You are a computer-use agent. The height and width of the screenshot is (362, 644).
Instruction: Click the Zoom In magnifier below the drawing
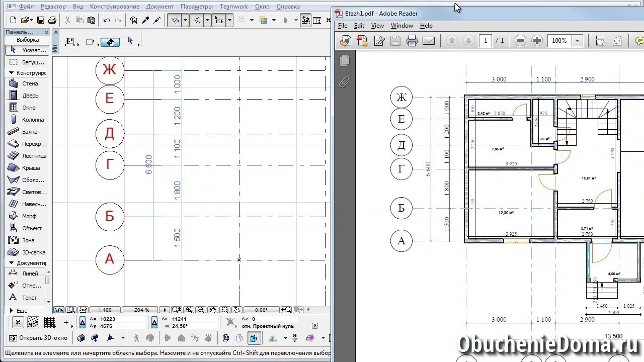coord(189,310)
